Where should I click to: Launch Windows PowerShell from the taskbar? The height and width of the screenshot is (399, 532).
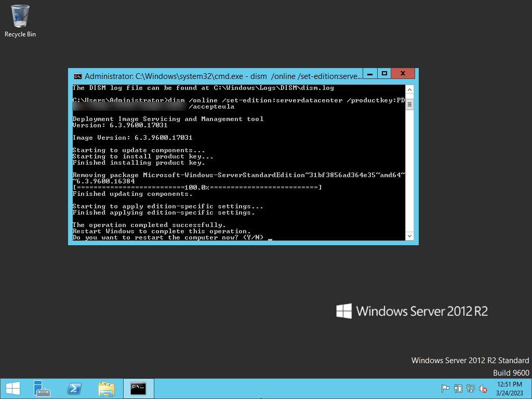point(74,389)
